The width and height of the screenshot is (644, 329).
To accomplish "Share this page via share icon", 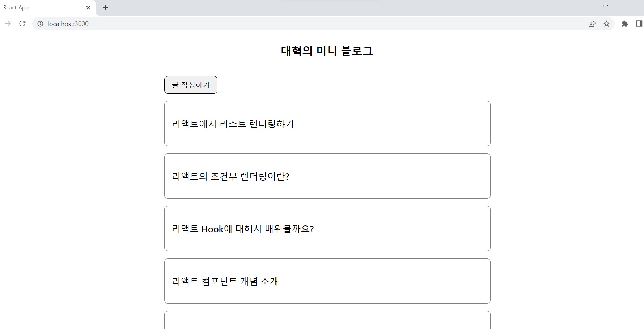I will tap(592, 24).
